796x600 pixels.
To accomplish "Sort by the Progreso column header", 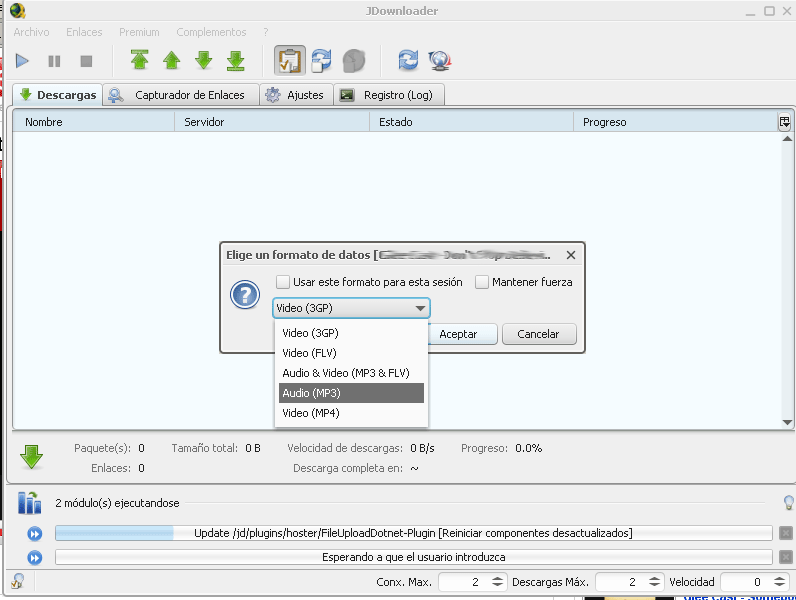I will (x=675, y=122).
